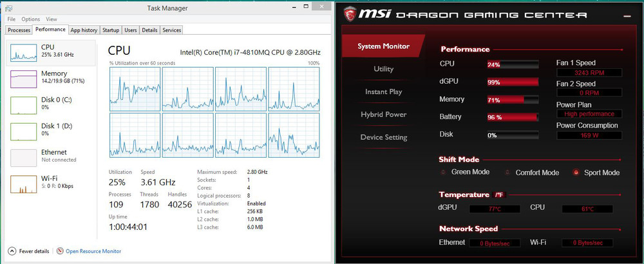Screen dimensions: 644x264
Task: Click the Virtualization Enabled value
Action: click(x=256, y=203)
